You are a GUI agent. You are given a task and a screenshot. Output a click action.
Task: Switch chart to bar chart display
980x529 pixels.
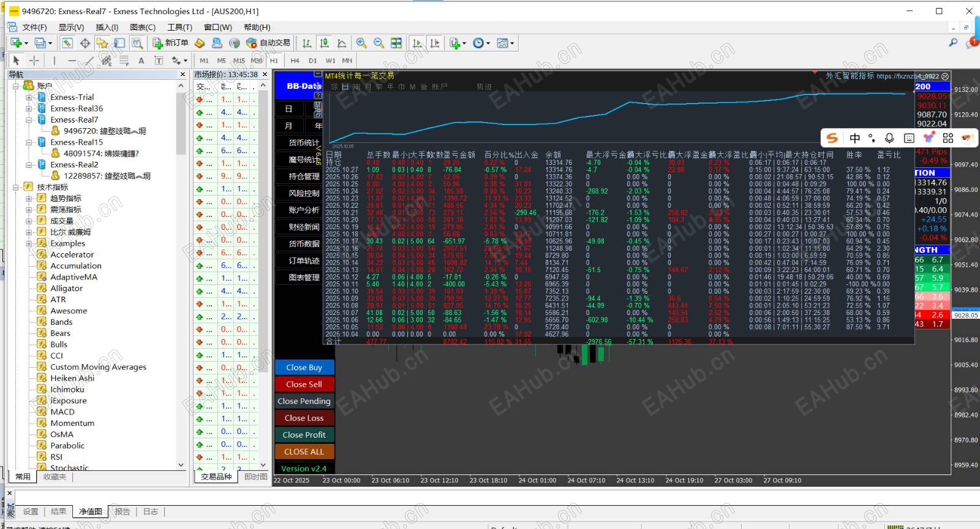(307, 43)
